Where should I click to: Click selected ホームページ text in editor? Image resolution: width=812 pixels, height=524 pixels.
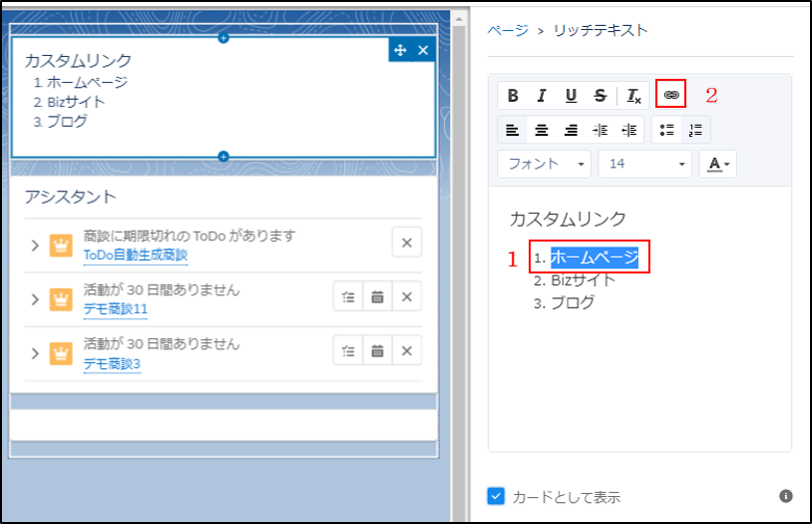(595, 258)
